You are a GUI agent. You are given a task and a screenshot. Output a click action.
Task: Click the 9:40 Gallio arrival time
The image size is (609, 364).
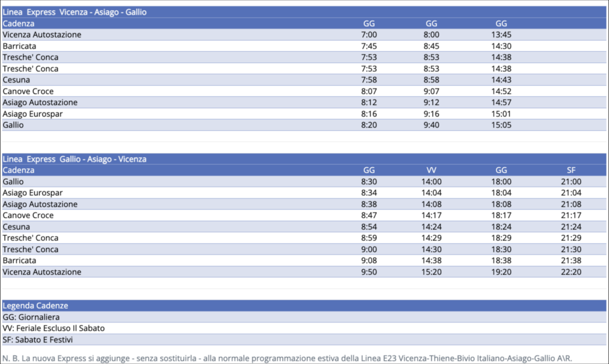click(x=432, y=125)
